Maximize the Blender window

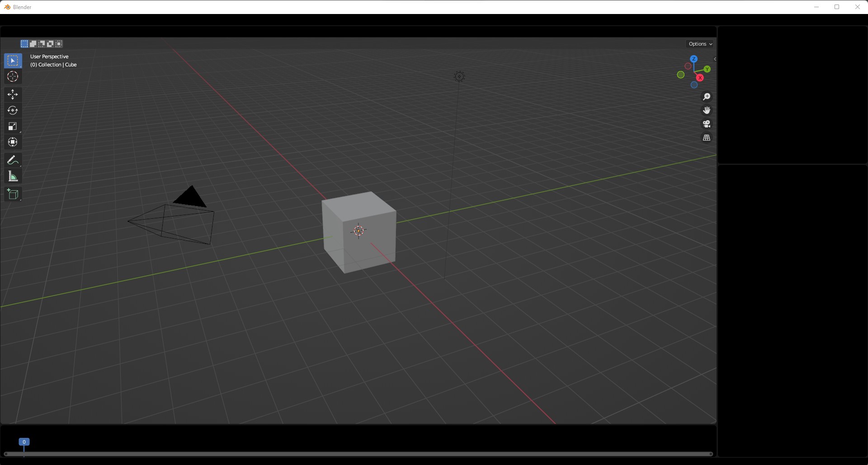[x=837, y=7]
